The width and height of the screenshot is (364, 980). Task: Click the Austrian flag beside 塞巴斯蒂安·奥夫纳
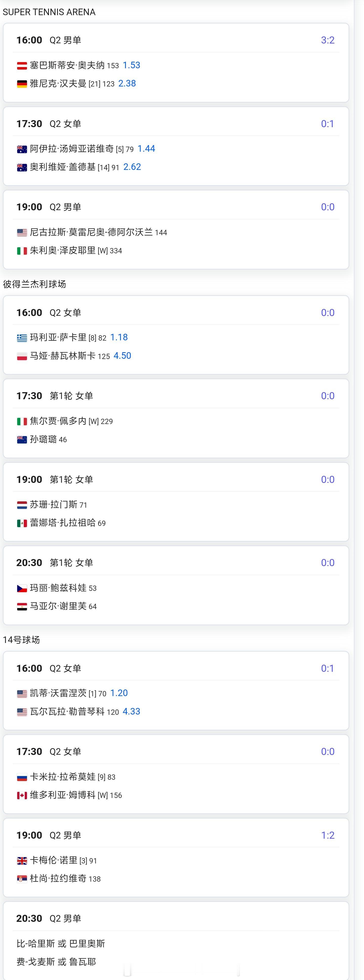[22, 65]
